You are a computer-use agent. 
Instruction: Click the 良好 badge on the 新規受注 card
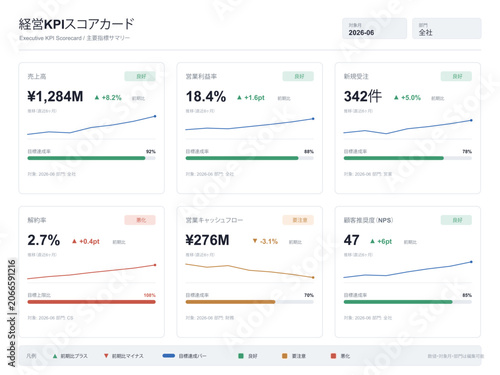click(x=456, y=76)
